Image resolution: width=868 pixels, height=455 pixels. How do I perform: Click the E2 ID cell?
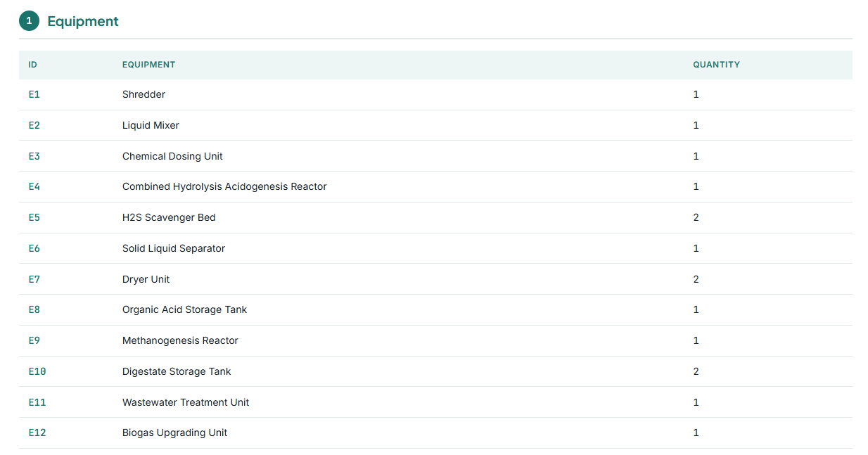click(x=34, y=125)
